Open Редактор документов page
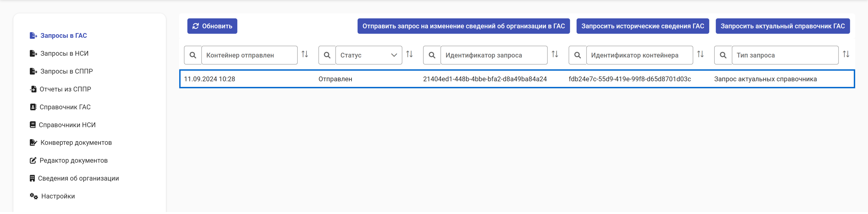Image resolution: width=868 pixels, height=214 pixels. tap(74, 161)
